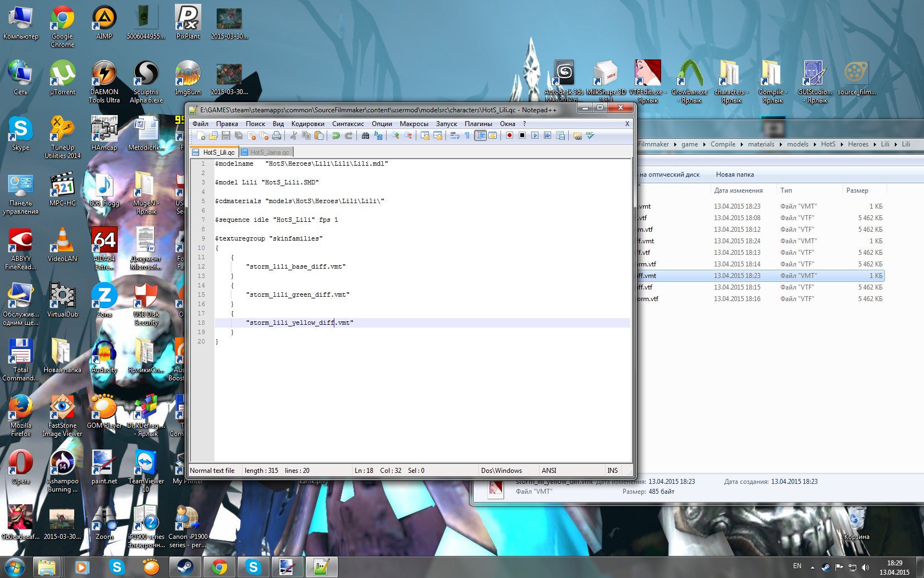The width and height of the screenshot is (924, 578).
Task: Expand arrow after game in the breadcrumb
Action: pyautogui.click(x=704, y=144)
